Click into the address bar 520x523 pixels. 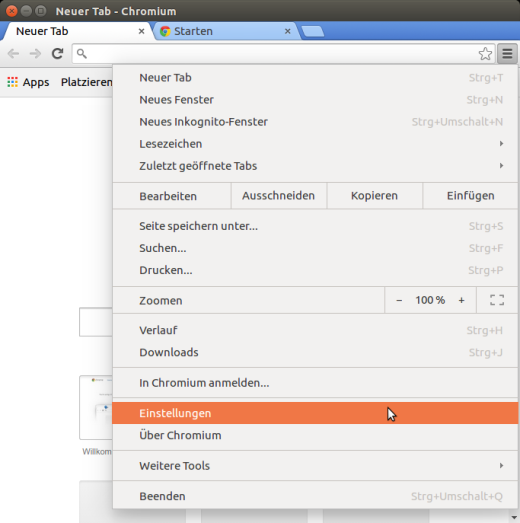coord(284,53)
